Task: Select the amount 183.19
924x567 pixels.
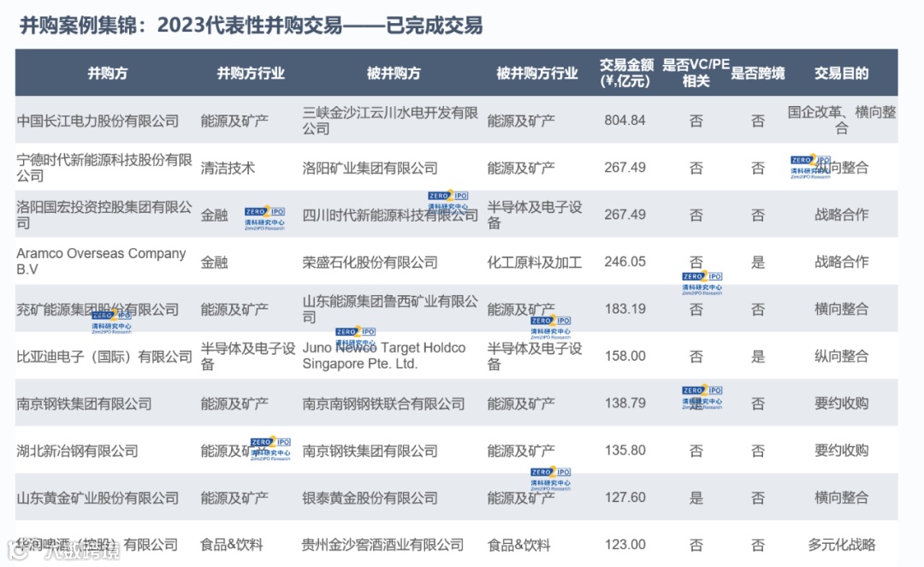Action: [625, 309]
